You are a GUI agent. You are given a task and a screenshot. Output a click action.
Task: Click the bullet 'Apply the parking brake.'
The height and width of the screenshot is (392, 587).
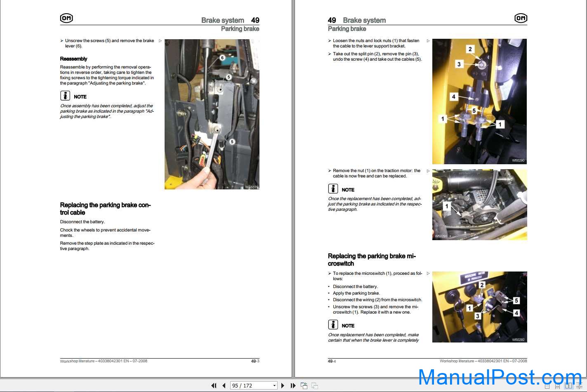tap(356, 293)
